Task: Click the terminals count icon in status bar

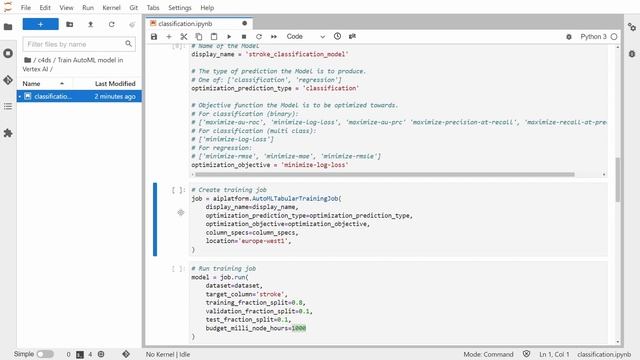Action: 80,354
